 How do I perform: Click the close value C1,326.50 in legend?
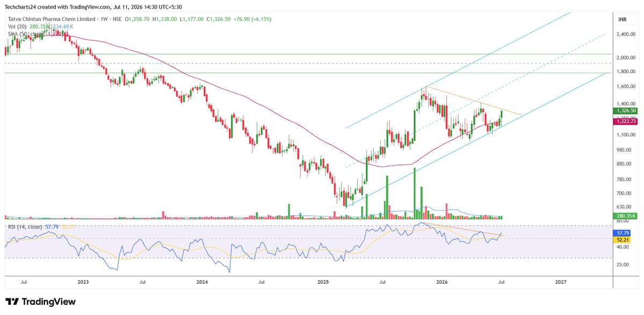tap(218, 19)
